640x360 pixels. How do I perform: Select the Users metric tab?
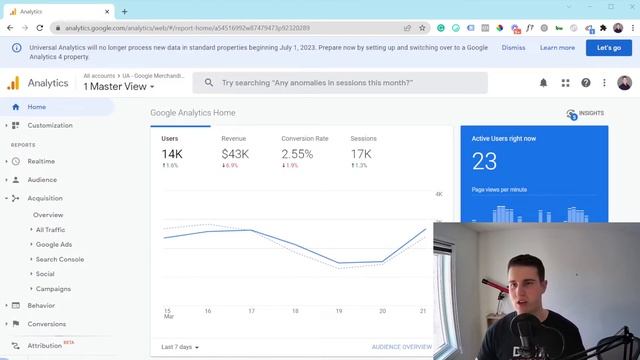(180, 151)
